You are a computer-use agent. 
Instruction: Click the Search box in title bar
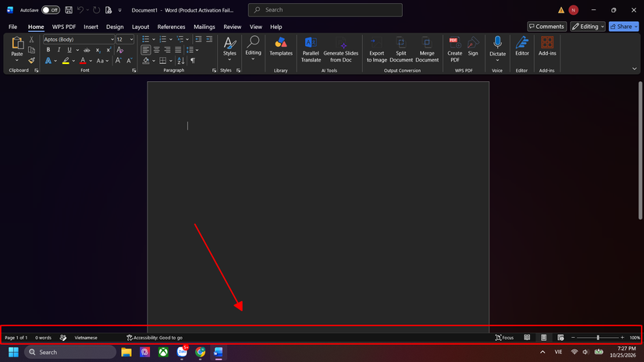[x=326, y=10]
